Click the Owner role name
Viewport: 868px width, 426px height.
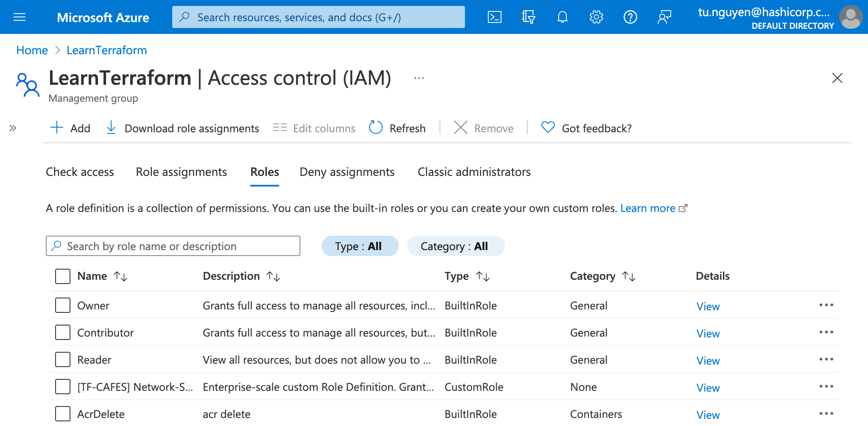click(x=93, y=306)
